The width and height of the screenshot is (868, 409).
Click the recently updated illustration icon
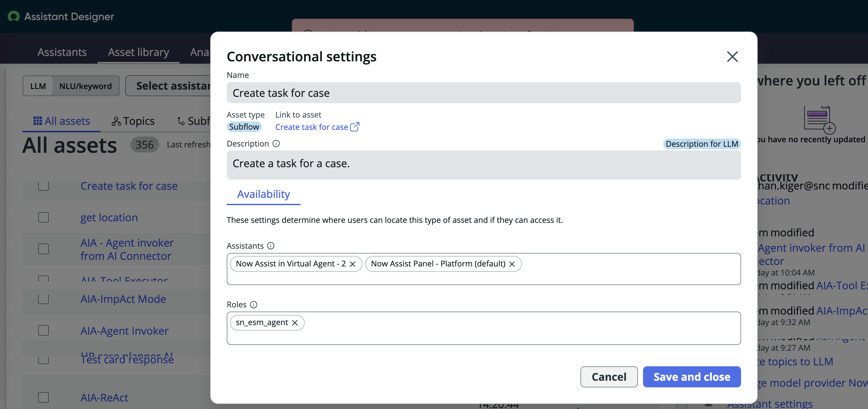pyautogui.click(x=820, y=120)
